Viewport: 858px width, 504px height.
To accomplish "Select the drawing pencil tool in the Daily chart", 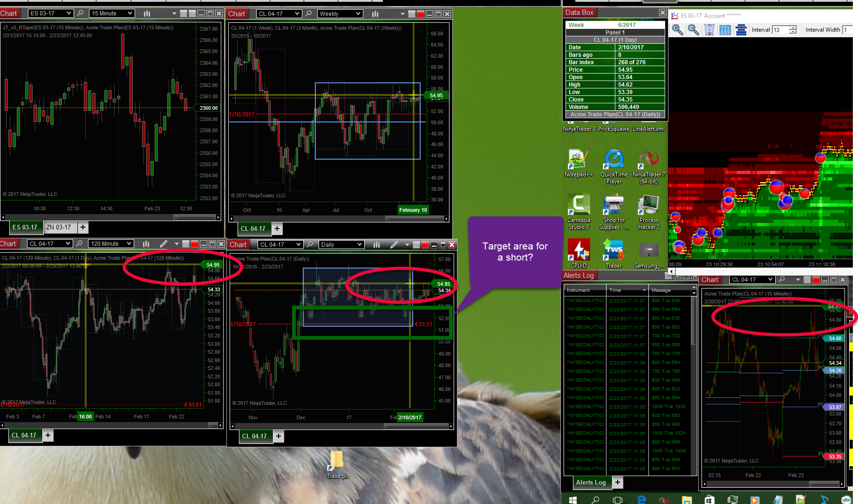I will coord(394,244).
